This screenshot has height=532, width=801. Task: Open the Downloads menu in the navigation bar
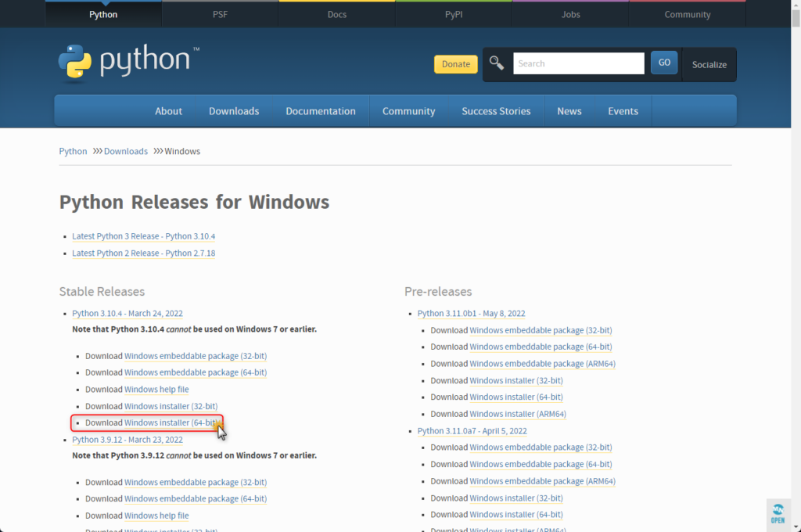click(234, 111)
